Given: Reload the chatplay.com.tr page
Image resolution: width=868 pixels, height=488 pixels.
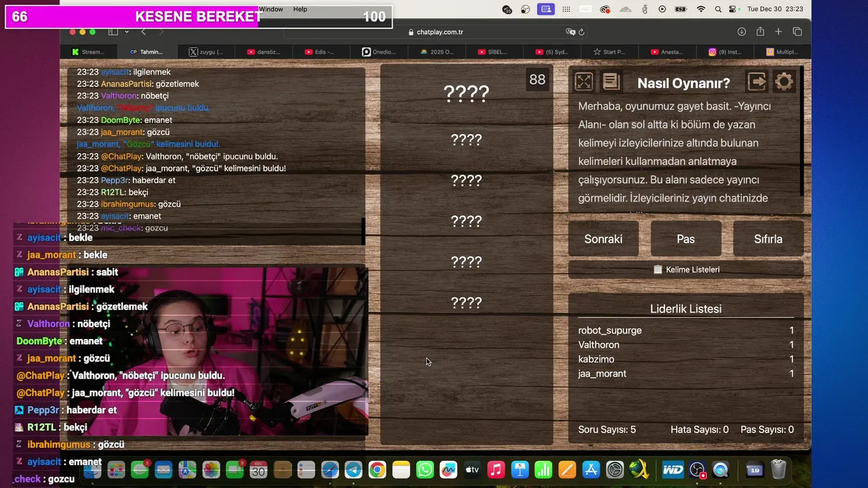Looking at the screenshot, I should [581, 32].
